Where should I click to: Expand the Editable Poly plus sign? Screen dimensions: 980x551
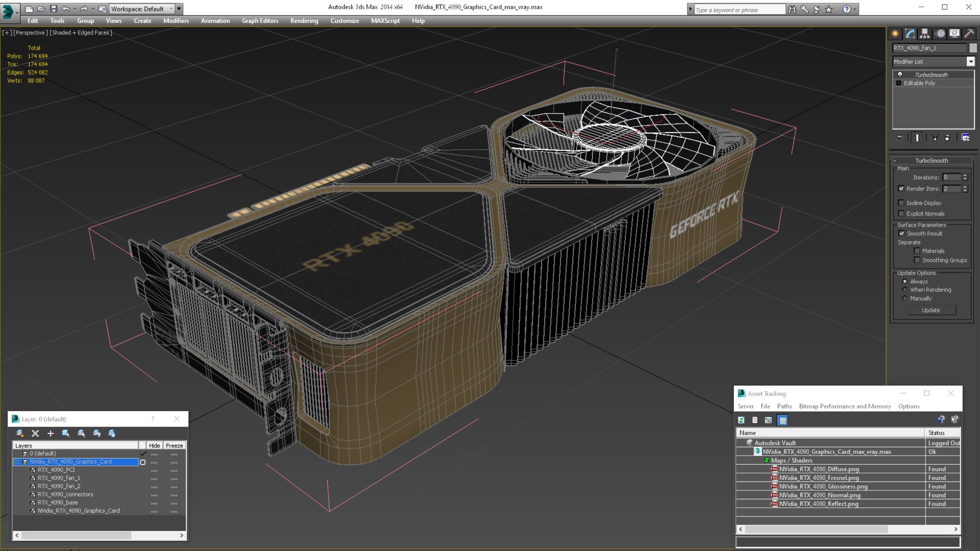[x=899, y=83]
